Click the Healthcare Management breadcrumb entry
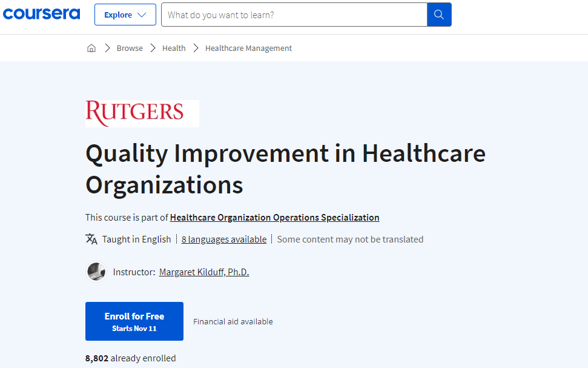Image resolution: width=588 pixels, height=368 pixels. [248, 47]
